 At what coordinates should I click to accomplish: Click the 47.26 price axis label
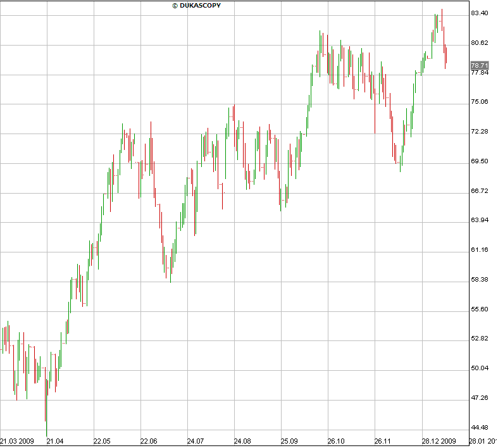click(x=480, y=398)
